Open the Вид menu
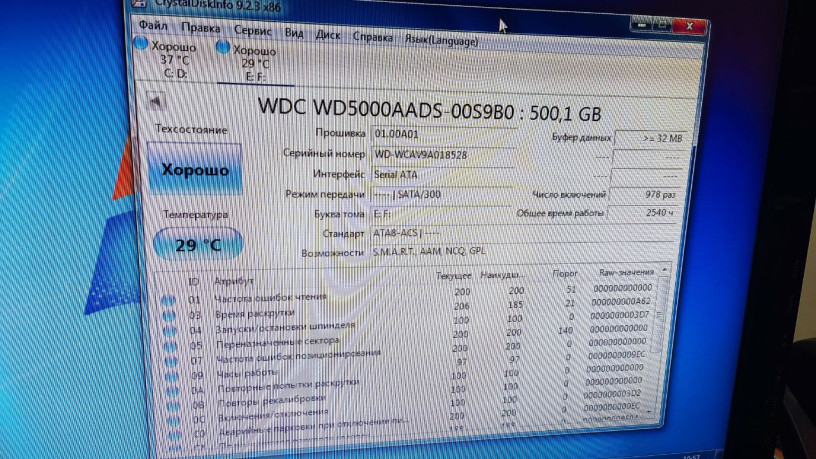The width and height of the screenshot is (816, 459). [294, 33]
